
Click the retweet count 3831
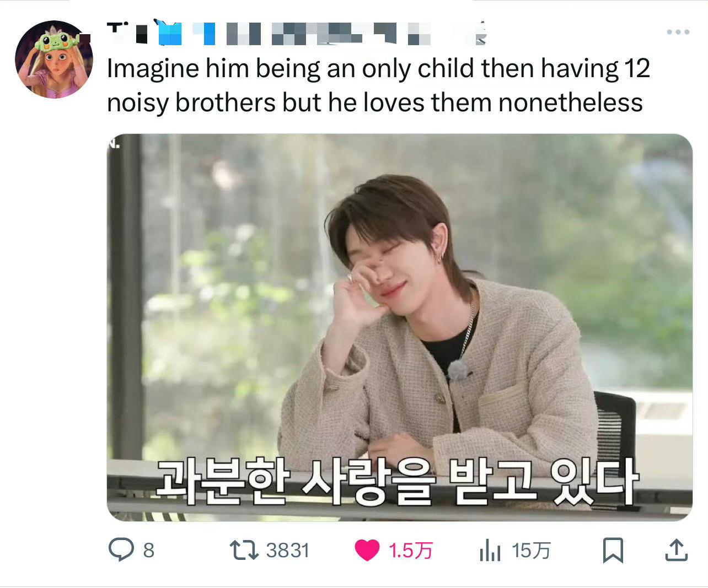[x=287, y=550]
